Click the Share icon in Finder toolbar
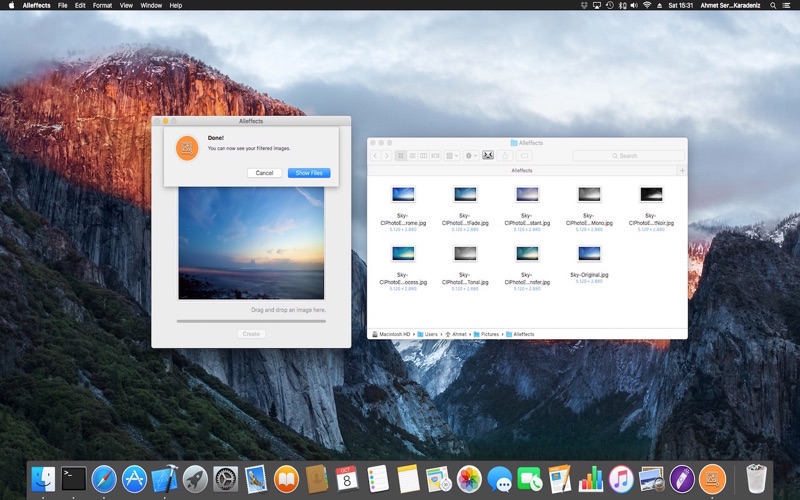800x500 pixels. pyautogui.click(x=506, y=156)
